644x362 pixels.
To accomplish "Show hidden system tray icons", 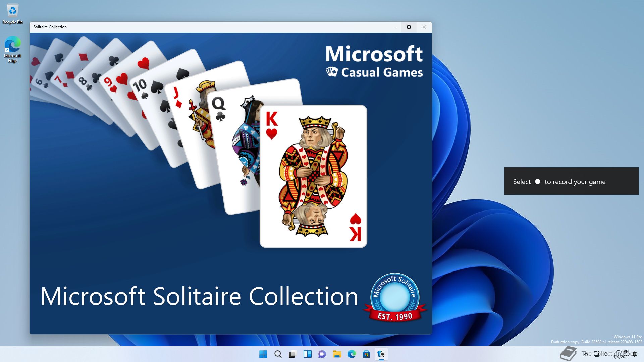I will coord(586,354).
